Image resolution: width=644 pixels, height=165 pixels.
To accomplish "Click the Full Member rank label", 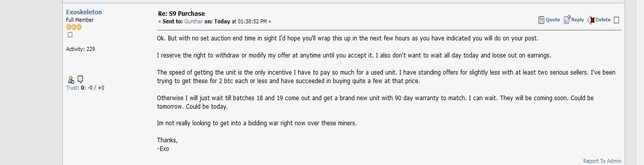I will coord(80,20).
